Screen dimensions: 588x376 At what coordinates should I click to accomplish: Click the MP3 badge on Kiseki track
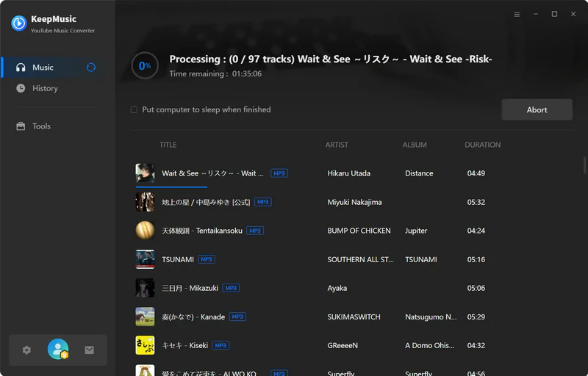click(220, 345)
